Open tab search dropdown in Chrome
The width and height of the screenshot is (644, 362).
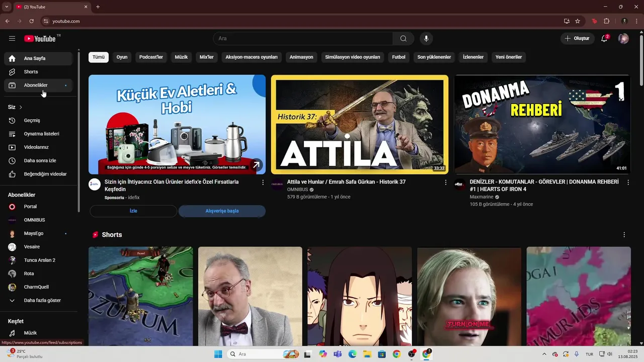(x=7, y=7)
